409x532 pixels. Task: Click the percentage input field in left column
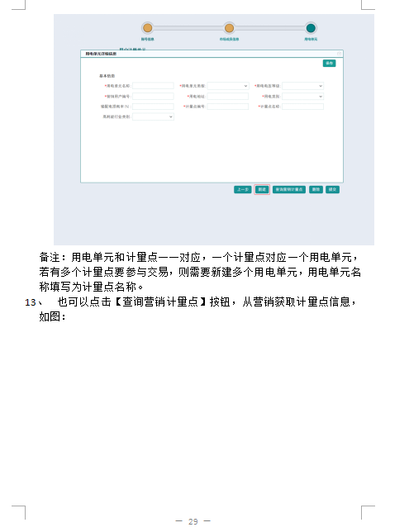(x=153, y=107)
